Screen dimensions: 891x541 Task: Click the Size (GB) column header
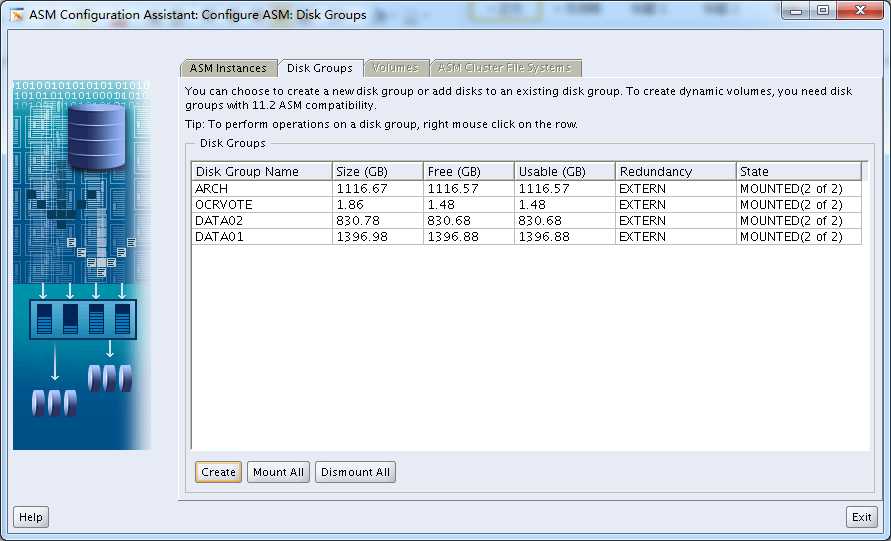[378, 172]
